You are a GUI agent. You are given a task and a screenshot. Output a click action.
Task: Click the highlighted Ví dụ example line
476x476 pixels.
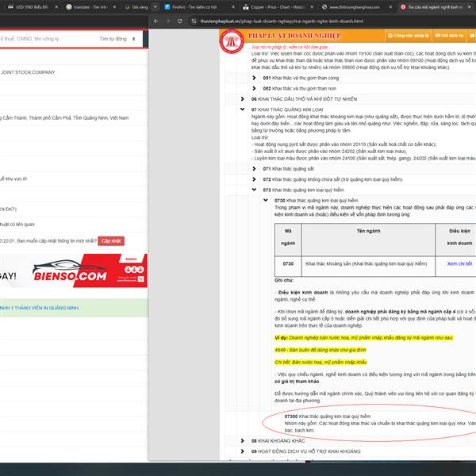(363, 338)
